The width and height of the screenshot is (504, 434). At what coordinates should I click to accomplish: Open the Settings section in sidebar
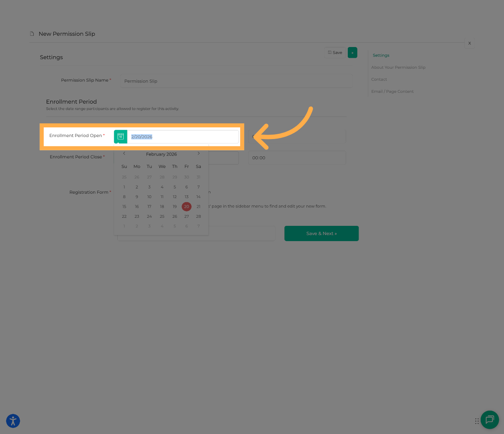(381, 55)
